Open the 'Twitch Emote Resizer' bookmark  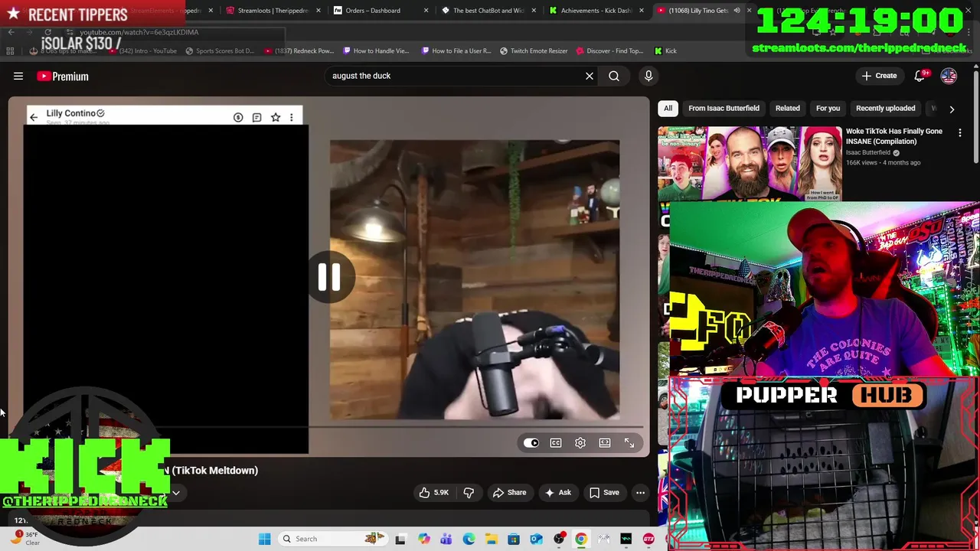(534, 51)
